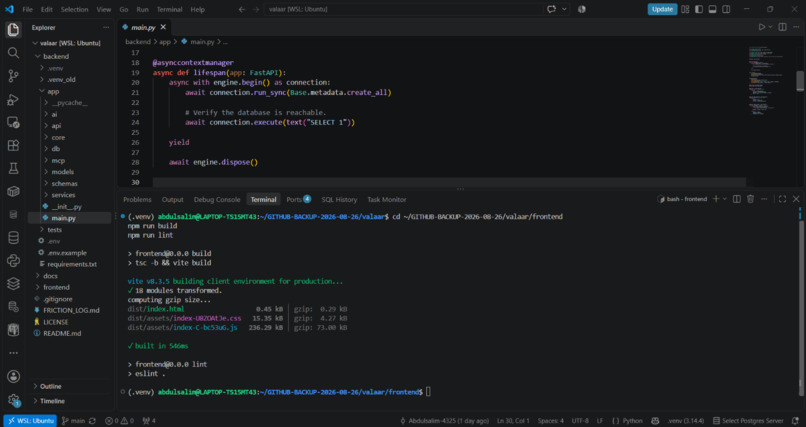Click Spaces: 4 indentation setting
806x427 pixels.
click(x=551, y=420)
